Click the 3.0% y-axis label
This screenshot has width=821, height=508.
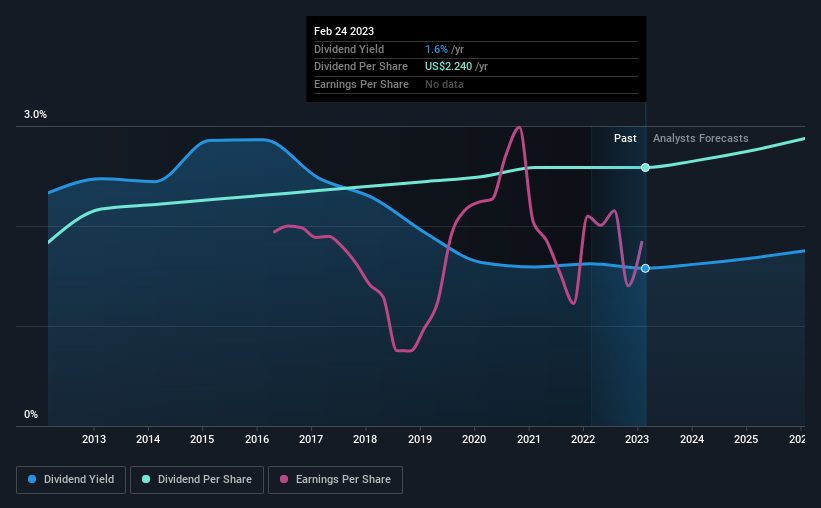35,114
